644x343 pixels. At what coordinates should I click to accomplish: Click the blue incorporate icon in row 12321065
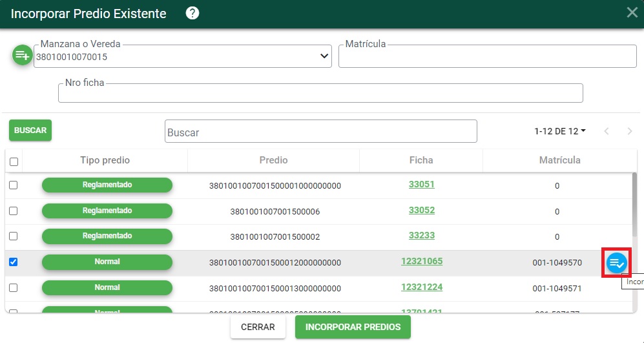(616, 263)
